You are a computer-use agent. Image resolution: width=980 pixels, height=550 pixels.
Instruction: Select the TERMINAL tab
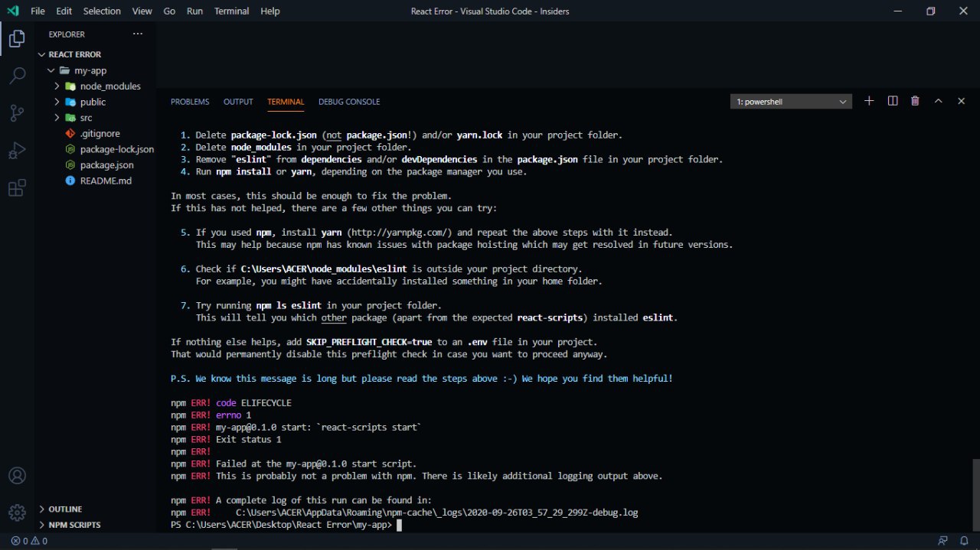(286, 102)
